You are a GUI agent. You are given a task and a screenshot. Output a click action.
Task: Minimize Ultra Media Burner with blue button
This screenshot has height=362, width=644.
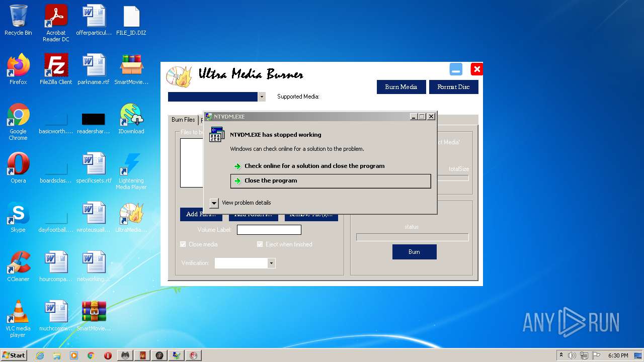456,70
